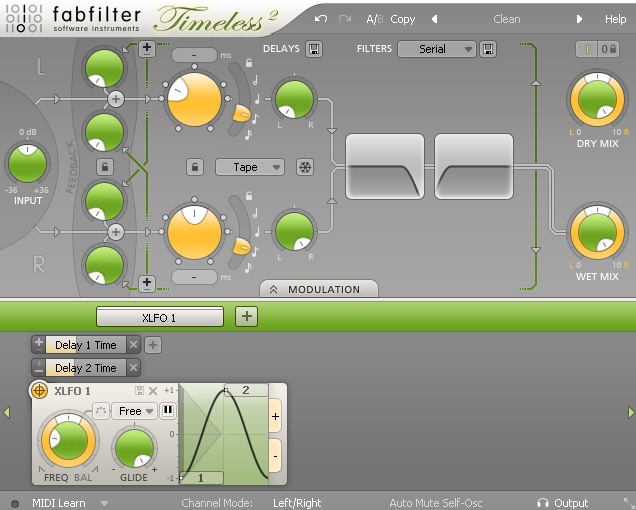Toggle the output level lock button
This screenshot has width=636, height=510.
(x=608, y=49)
